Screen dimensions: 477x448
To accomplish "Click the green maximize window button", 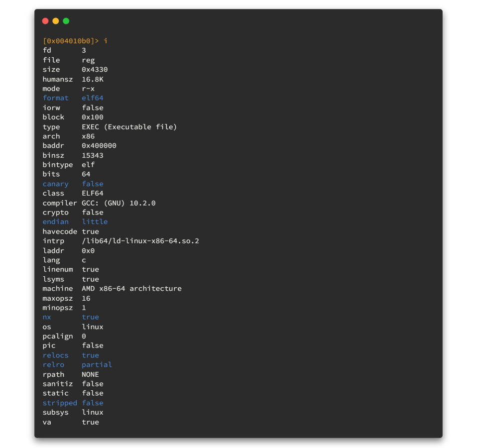I will pos(66,21).
